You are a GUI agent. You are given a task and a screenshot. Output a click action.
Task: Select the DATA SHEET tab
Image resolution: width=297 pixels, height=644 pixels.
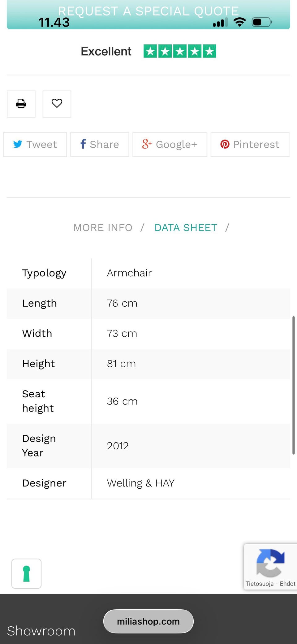click(186, 228)
